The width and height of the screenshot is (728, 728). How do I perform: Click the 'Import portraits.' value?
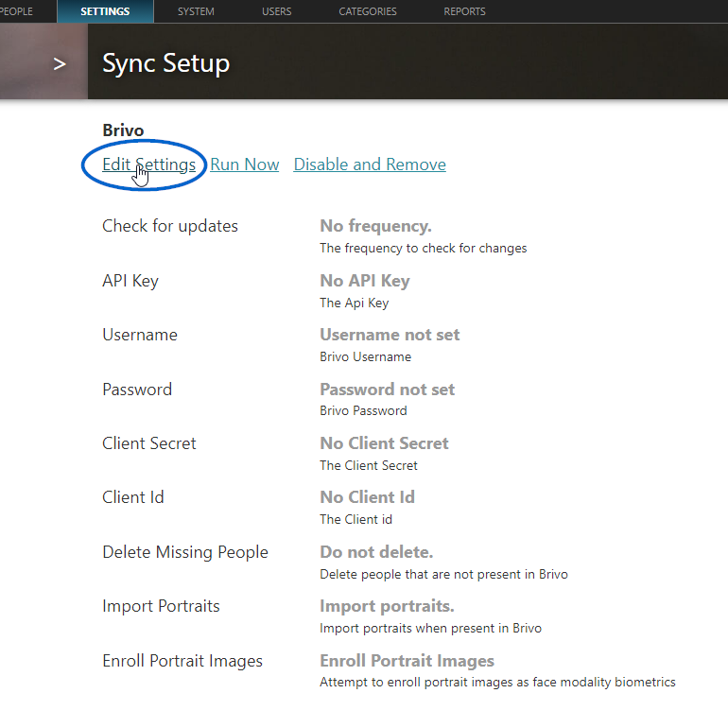(x=387, y=606)
